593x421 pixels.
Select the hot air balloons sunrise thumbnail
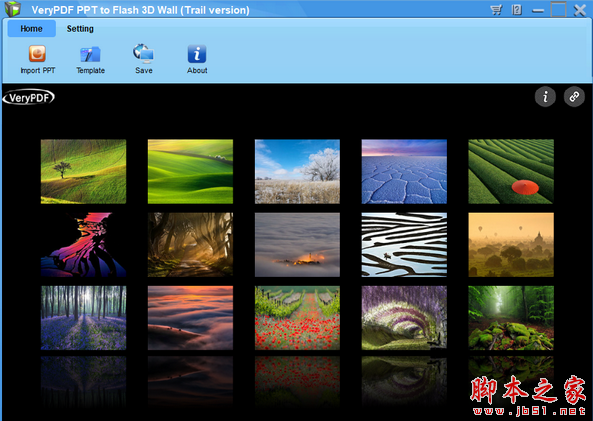coord(511,244)
